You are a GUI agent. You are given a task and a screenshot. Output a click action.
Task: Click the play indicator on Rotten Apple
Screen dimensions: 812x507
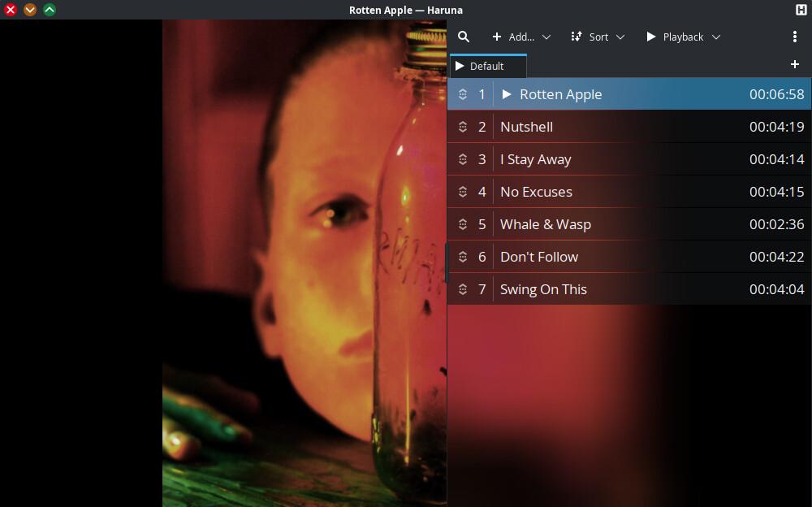click(x=507, y=94)
